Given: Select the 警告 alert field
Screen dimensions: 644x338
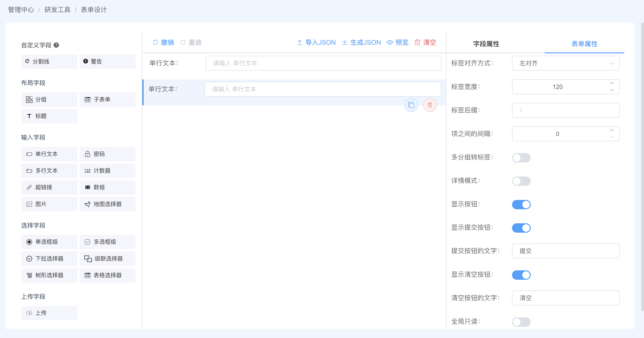Looking at the screenshot, I should (107, 62).
